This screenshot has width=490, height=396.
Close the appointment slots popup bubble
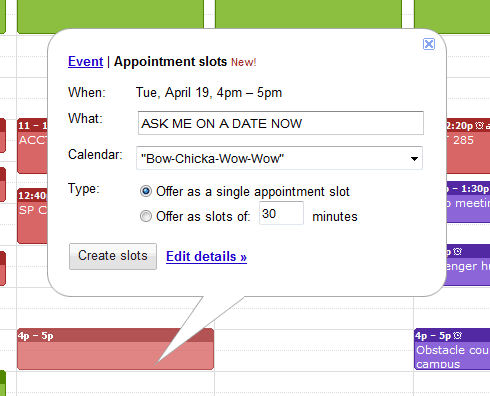[x=429, y=44]
